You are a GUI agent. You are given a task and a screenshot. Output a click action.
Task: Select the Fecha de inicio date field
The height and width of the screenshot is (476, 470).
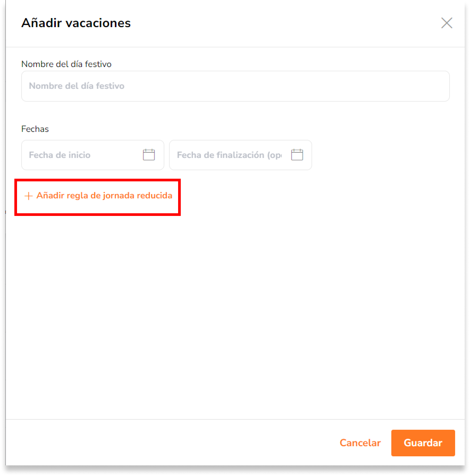(x=93, y=155)
